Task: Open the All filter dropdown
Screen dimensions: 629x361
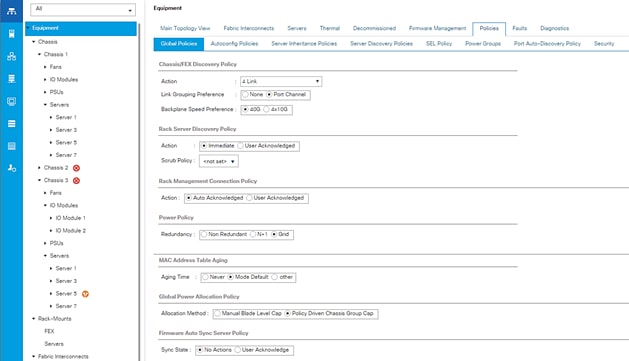Action: tap(83, 9)
